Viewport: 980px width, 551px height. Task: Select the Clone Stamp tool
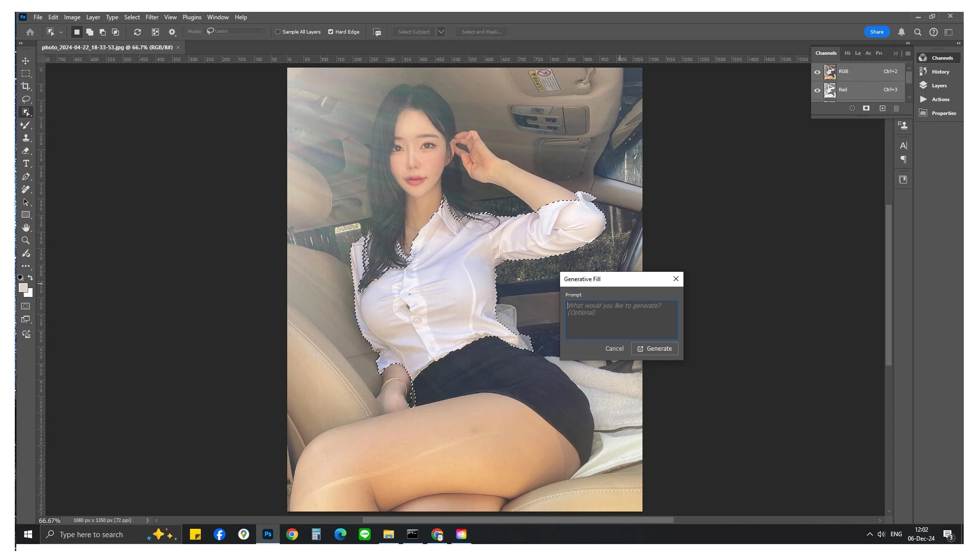(x=26, y=138)
